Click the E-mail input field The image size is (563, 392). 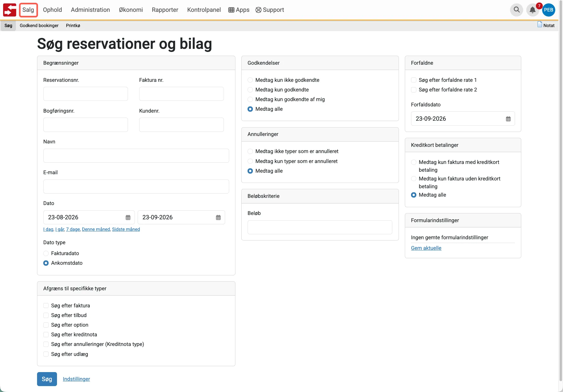[x=136, y=187]
